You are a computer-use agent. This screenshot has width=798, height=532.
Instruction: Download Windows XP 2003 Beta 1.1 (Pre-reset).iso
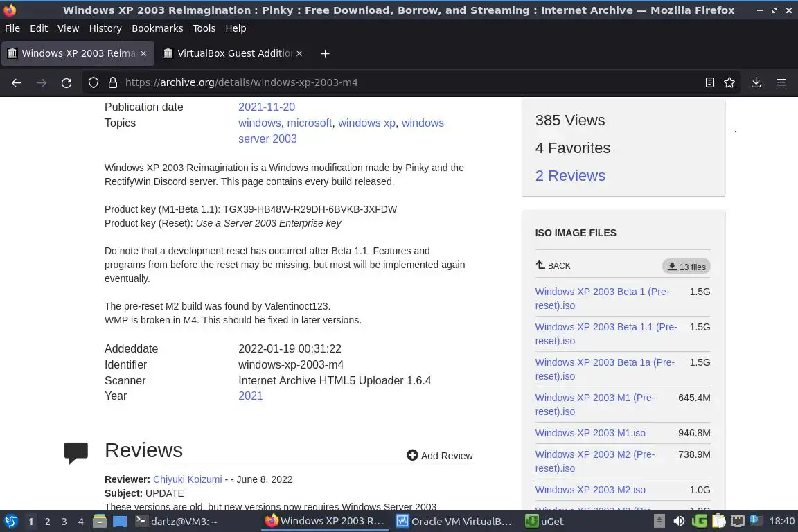605,334
